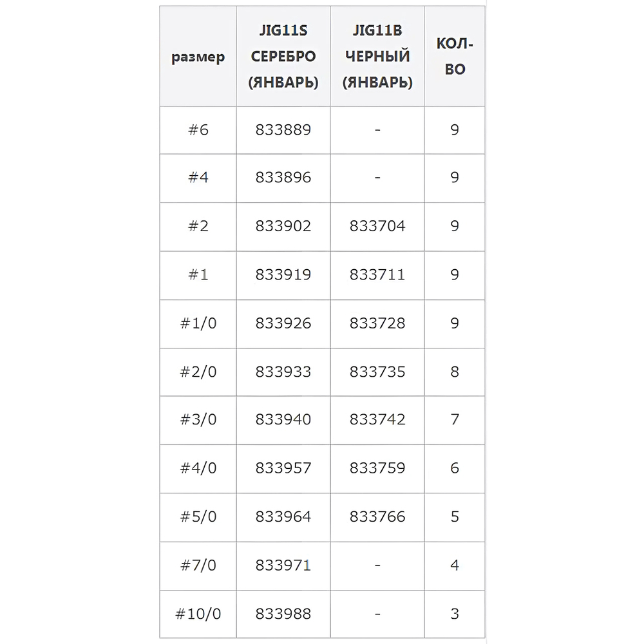Select the #6 size cell
Image resolution: width=644 pixels, height=644 pixels.
click(x=198, y=129)
